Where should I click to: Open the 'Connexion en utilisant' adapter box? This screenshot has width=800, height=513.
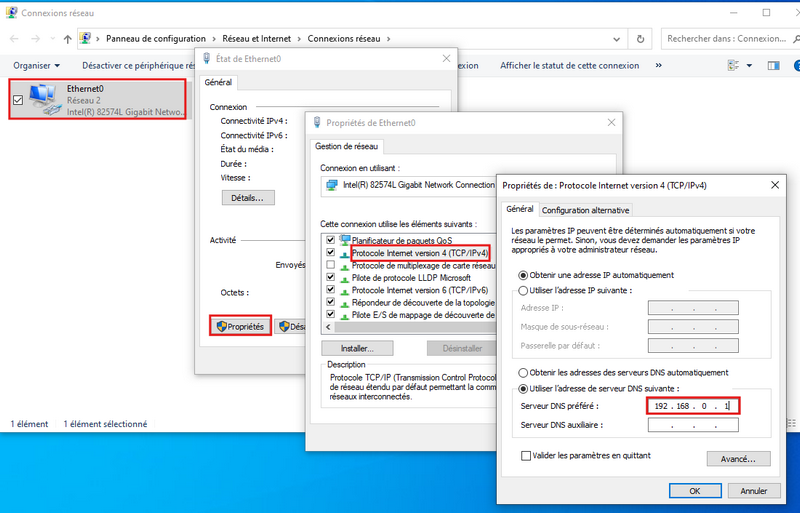pyautogui.click(x=410, y=185)
